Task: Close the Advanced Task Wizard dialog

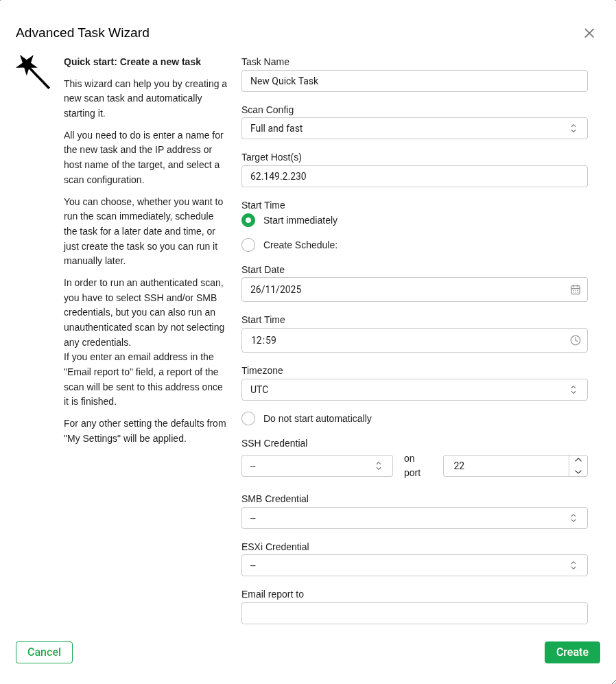Action: [589, 33]
